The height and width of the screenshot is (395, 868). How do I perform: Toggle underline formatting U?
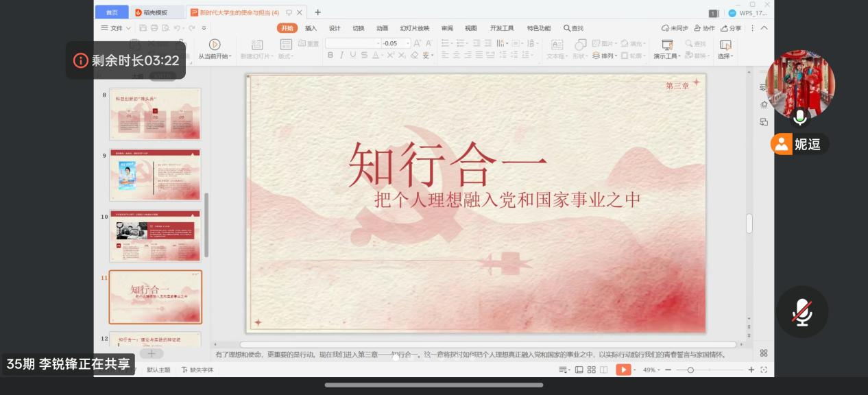(x=353, y=56)
